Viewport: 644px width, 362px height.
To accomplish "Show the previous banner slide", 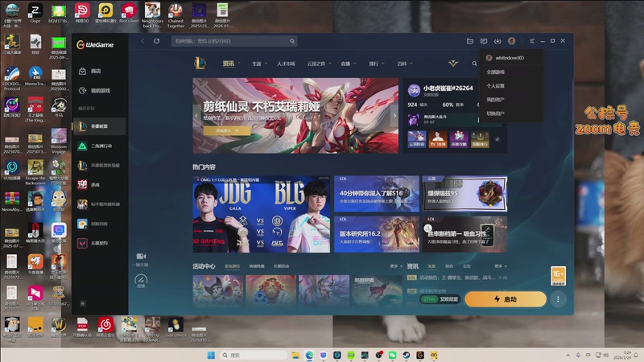I will tap(196, 116).
